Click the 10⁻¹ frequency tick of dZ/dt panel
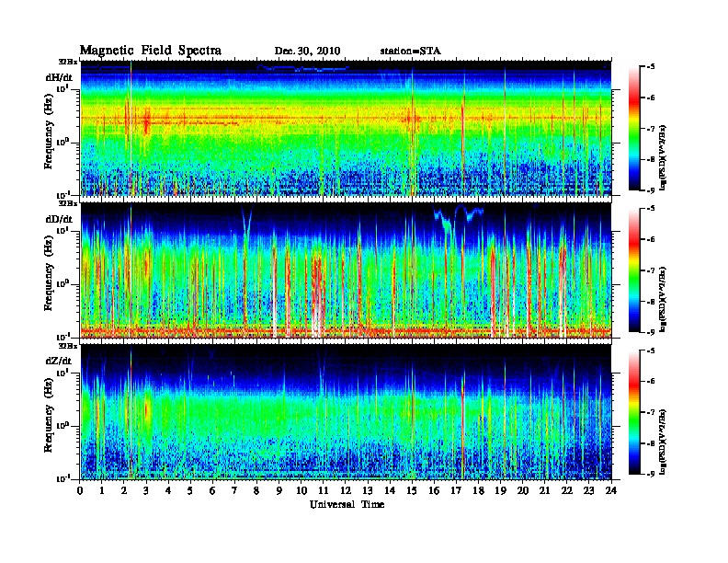This screenshot has height=563, width=728. 63,478
